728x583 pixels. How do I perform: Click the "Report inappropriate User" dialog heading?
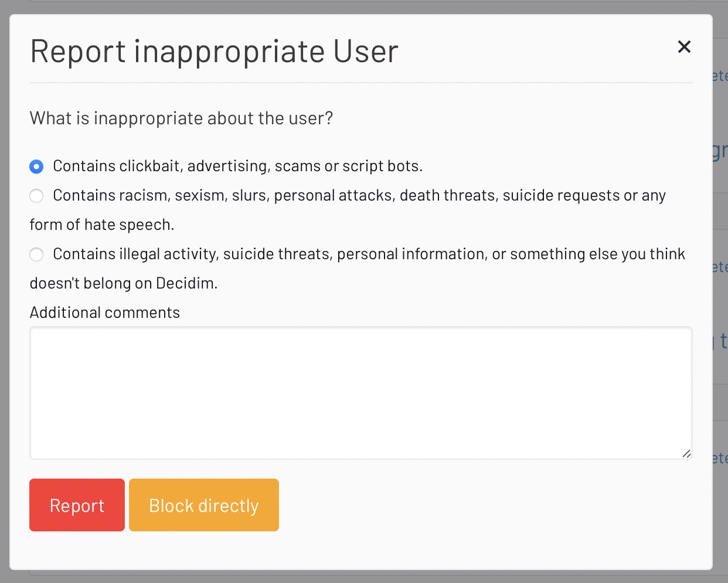[214, 51]
